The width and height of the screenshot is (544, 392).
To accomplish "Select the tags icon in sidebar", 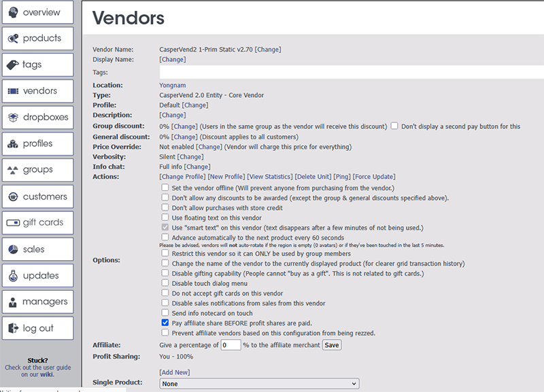I will 13,65.
